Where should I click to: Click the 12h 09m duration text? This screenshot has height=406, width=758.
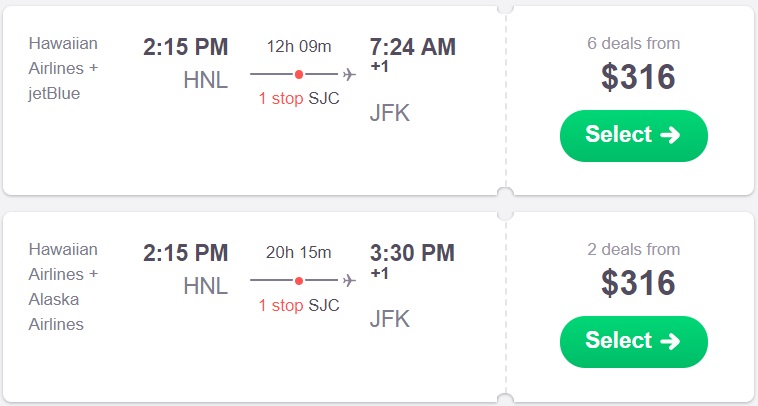(x=299, y=46)
